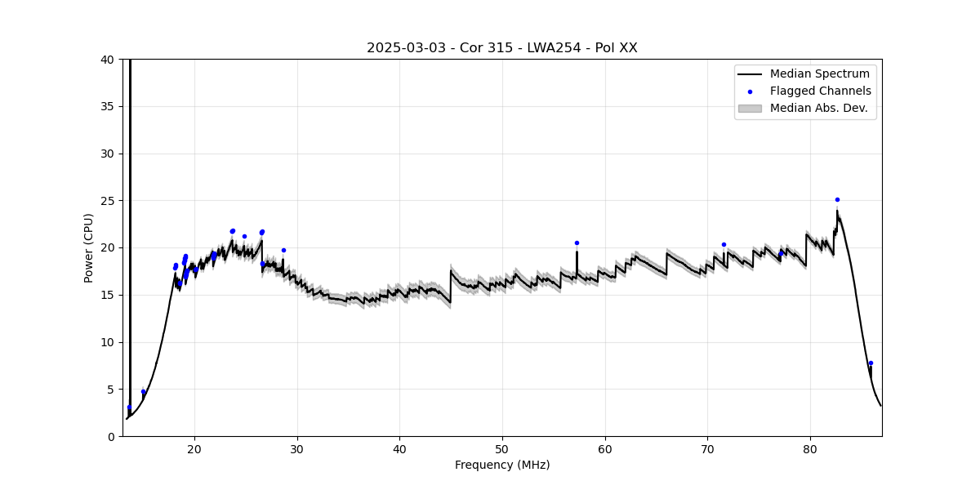Image resolution: width=980 pixels, height=490 pixels.
Task: Pick the flagged blue dot near 28.7 MHz
Action: 283,250
